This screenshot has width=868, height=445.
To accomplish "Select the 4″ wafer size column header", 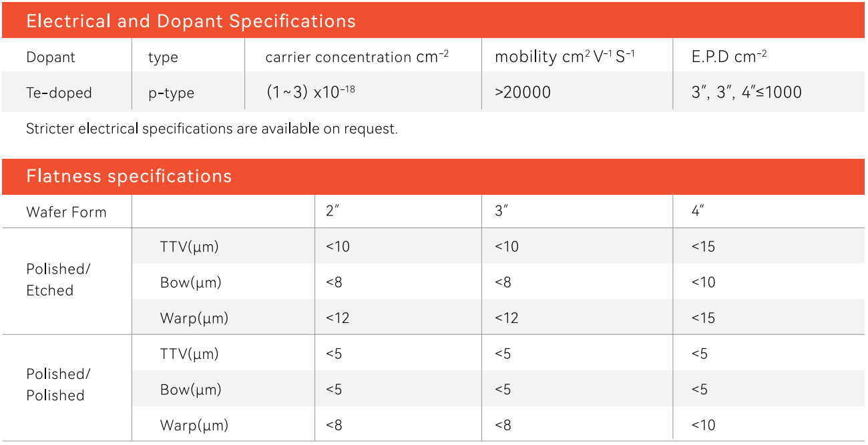I will click(x=698, y=212).
